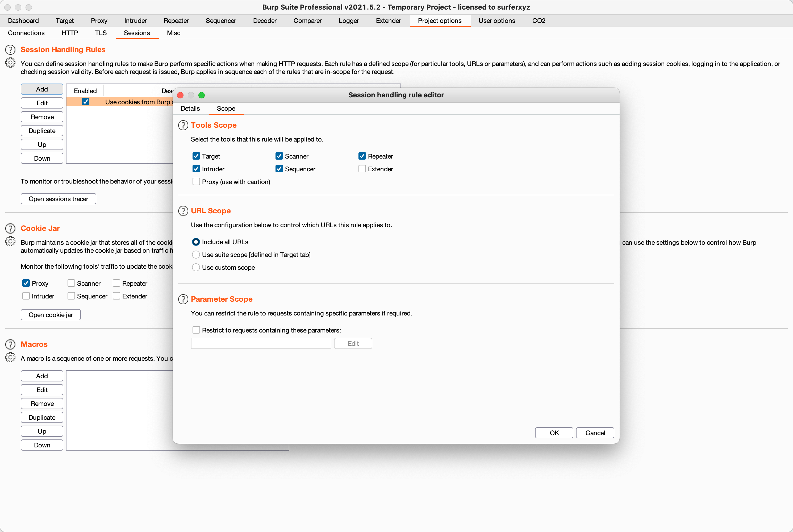Open Tools Scope help icon

click(x=183, y=126)
